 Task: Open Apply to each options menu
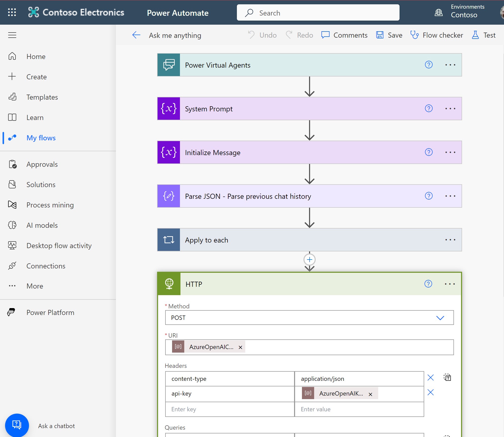tap(450, 240)
